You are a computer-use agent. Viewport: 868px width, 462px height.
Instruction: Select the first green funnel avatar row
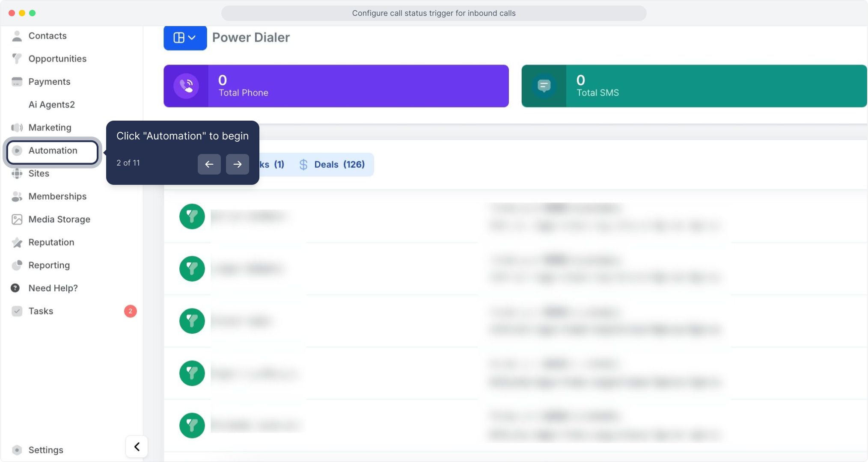(x=192, y=216)
